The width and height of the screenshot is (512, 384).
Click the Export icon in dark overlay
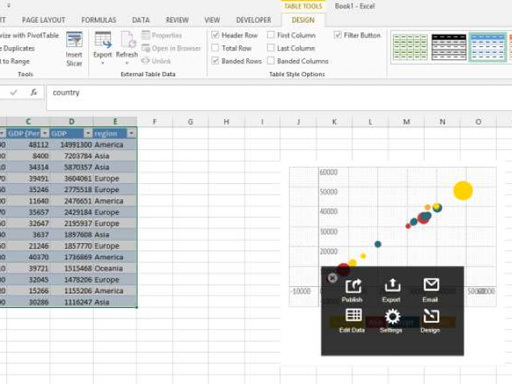(392, 285)
